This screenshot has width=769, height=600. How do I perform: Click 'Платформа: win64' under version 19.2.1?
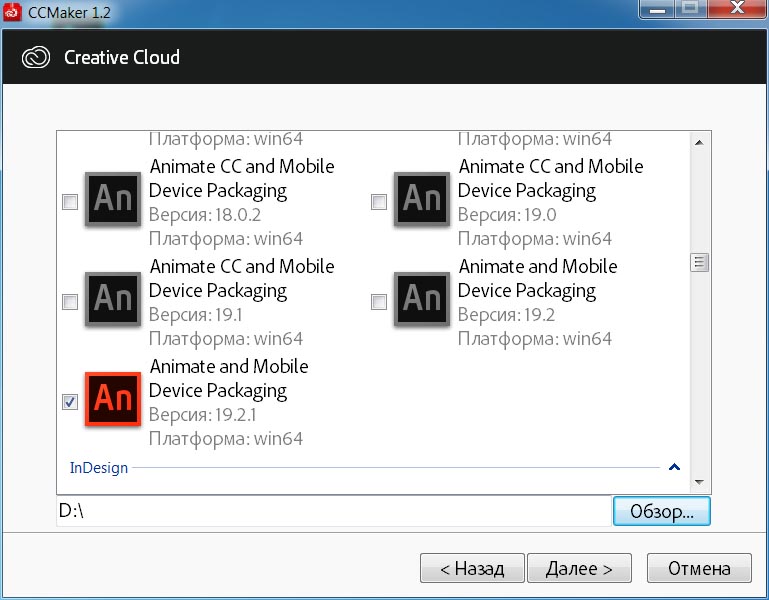[226, 439]
